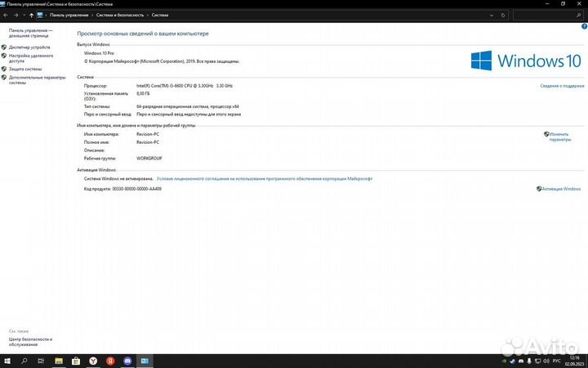588x368 pixels.
Task: Open 'Диспетчер устройств' link
Action: (x=29, y=47)
